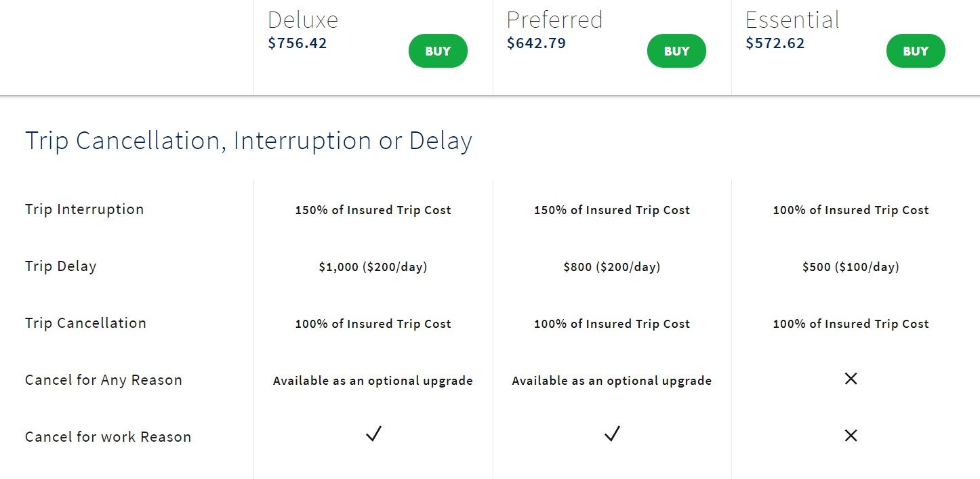Click the Deluxe price $756.42
Screen dimensions: 980x479
coord(297,43)
